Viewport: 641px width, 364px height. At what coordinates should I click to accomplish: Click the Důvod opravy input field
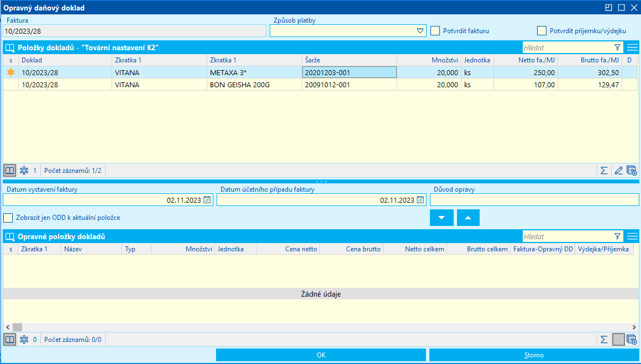click(x=534, y=200)
